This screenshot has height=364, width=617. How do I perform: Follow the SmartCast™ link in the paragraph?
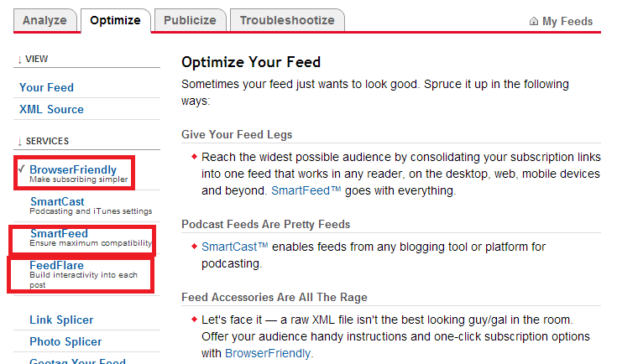[235, 247]
